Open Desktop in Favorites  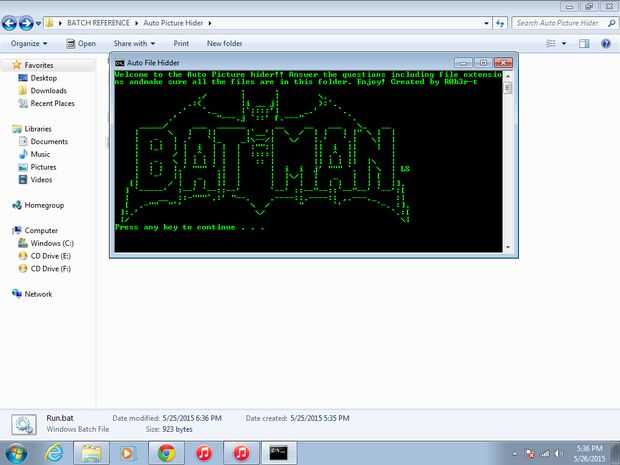[x=43, y=78]
